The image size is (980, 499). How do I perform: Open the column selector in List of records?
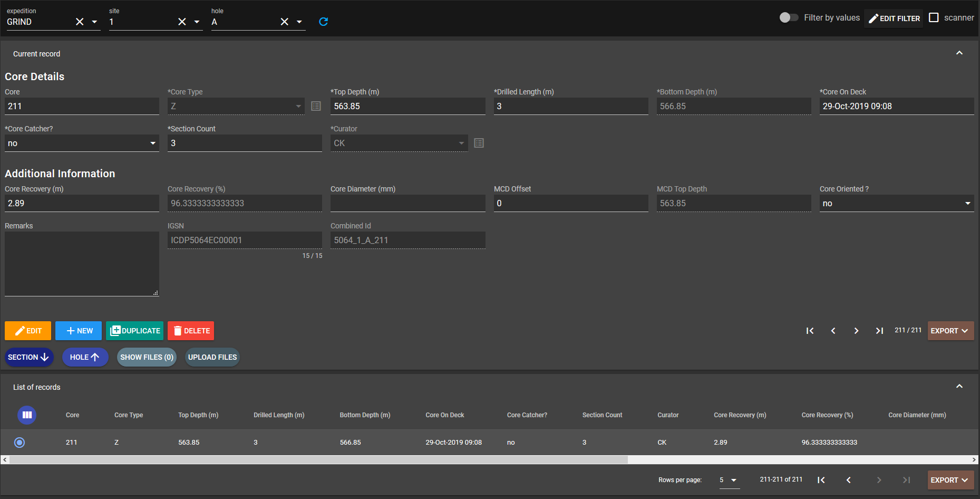click(27, 415)
